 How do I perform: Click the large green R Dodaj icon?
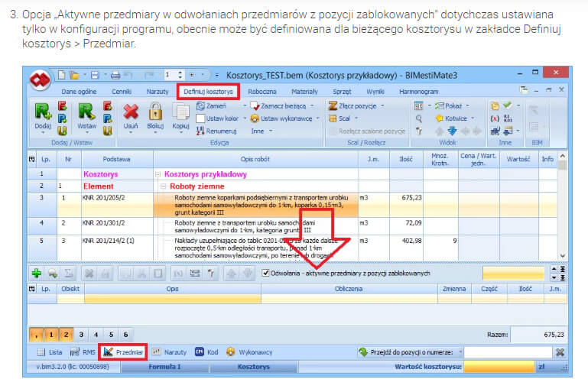tap(43, 112)
